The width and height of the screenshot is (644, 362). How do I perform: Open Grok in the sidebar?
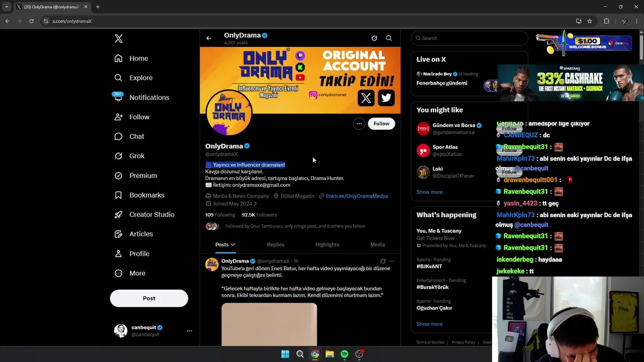pyautogui.click(x=129, y=156)
